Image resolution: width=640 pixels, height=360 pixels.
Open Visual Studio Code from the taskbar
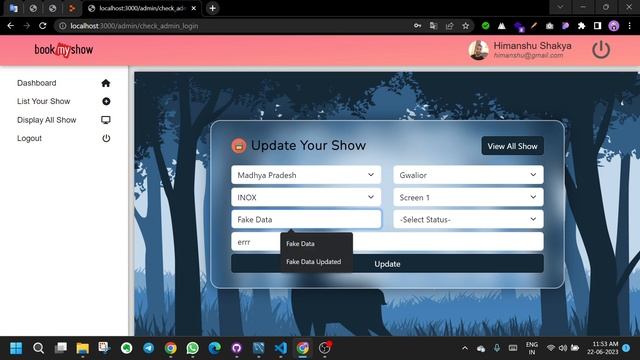(281, 348)
